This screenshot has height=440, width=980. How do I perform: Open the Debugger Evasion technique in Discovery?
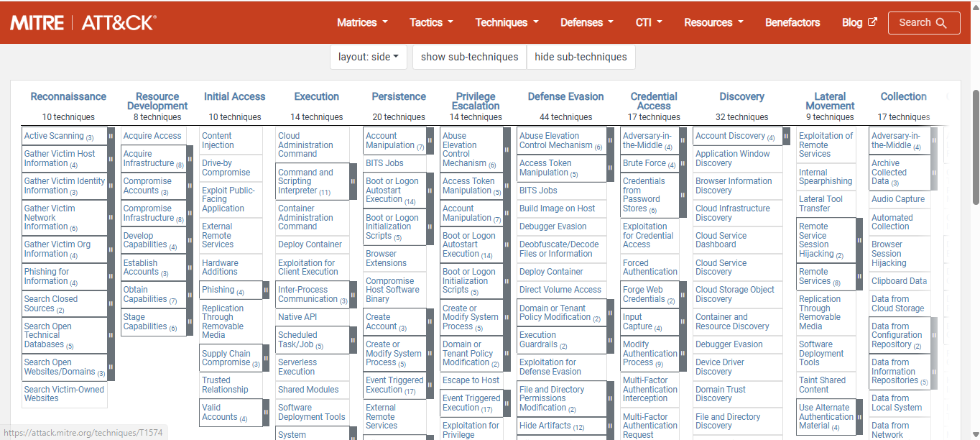click(x=729, y=344)
